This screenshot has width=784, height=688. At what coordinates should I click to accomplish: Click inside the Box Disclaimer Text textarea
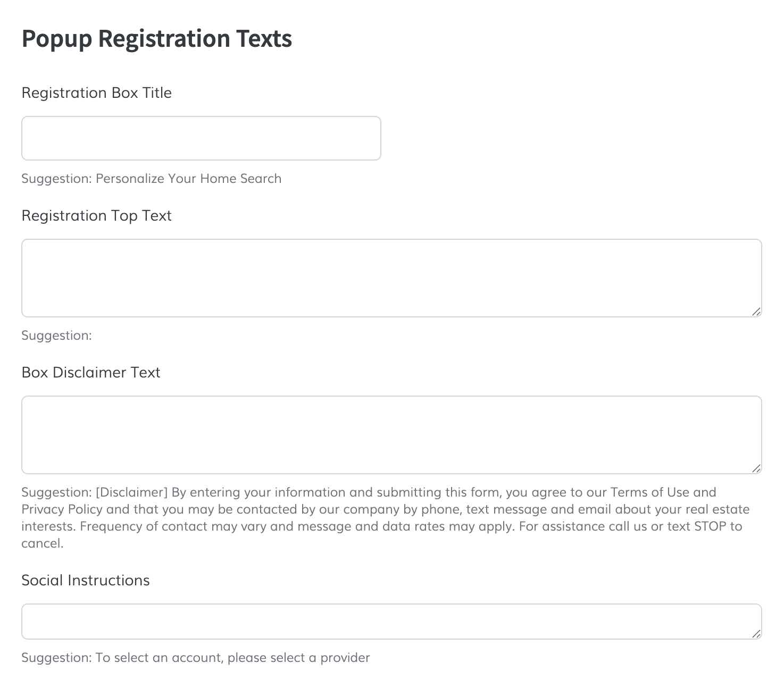point(391,434)
